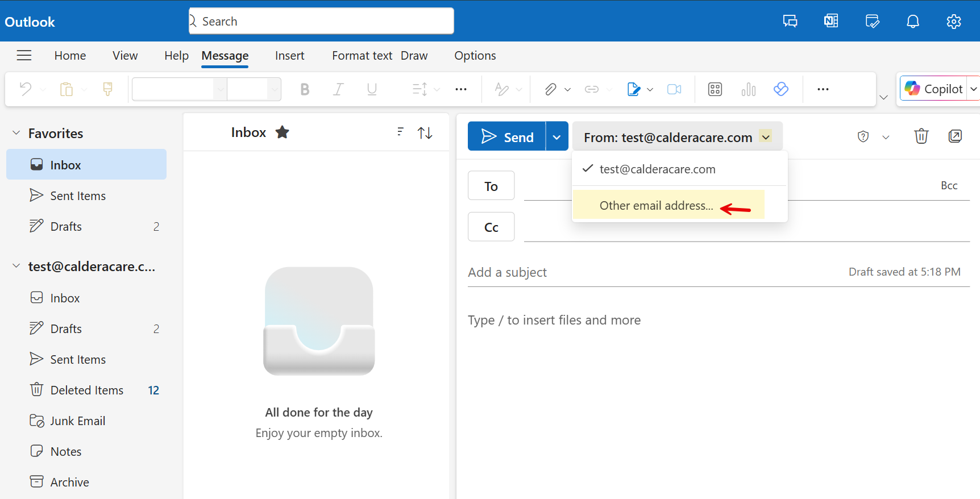Viewport: 980px width, 499px height.
Task: Click the Send button
Action: (x=506, y=136)
